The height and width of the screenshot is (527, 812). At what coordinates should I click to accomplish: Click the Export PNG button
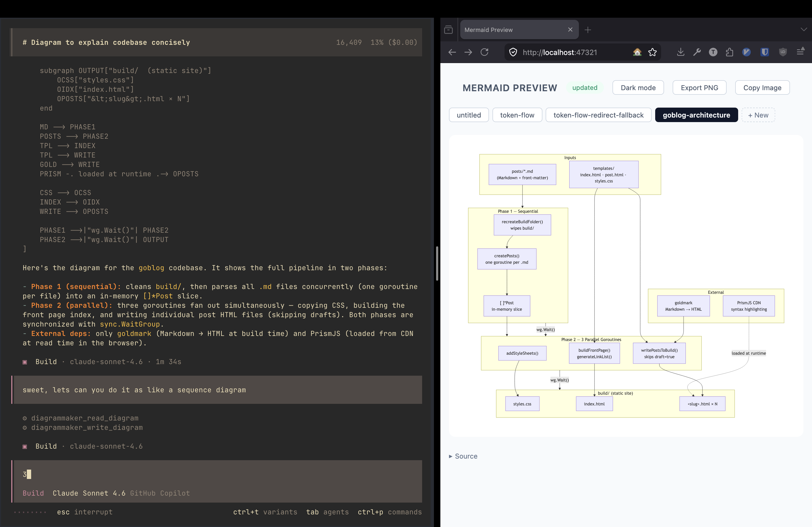tap(699, 87)
